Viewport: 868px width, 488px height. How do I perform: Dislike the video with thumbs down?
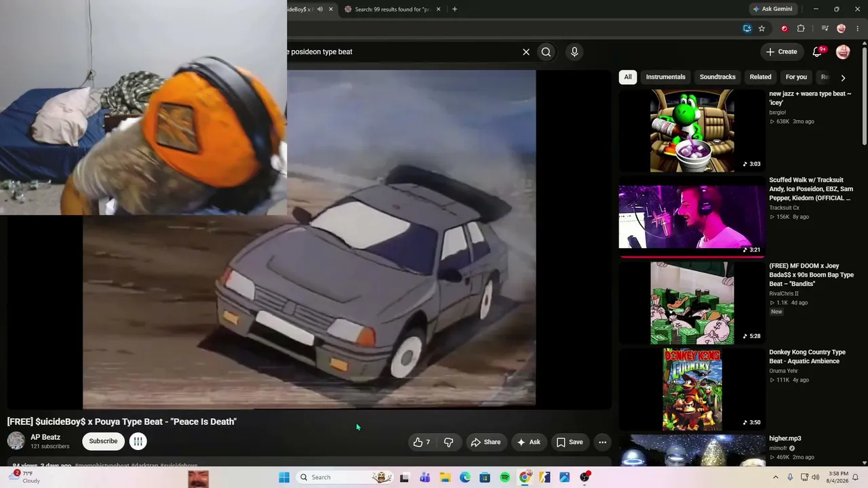coord(448,442)
